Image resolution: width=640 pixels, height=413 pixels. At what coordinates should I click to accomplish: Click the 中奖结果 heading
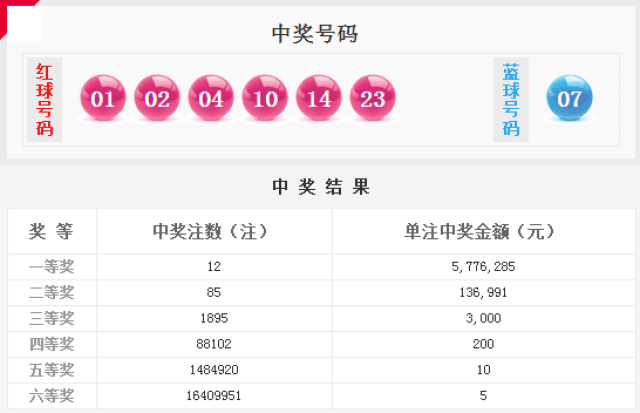[x=321, y=187]
